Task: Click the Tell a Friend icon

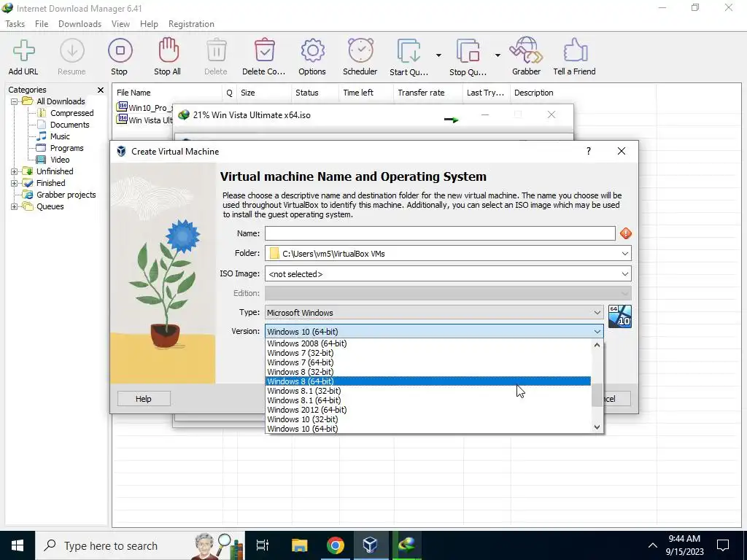Action: click(x=575, y=50)
